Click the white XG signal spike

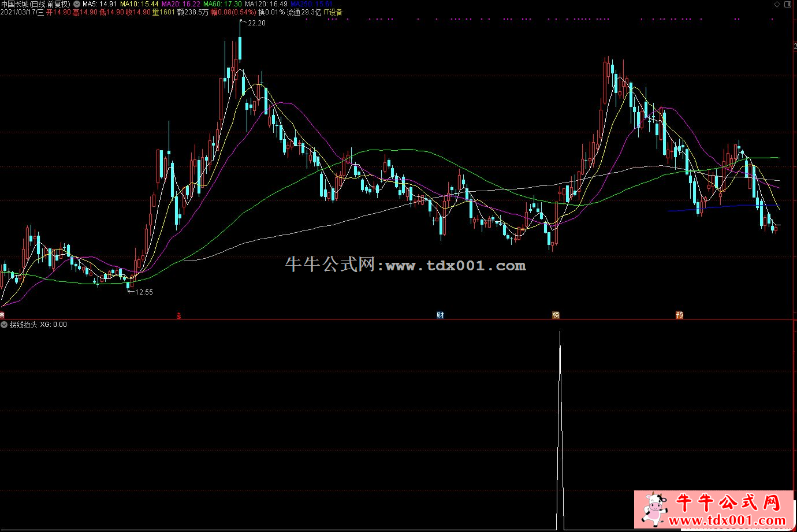560,430
